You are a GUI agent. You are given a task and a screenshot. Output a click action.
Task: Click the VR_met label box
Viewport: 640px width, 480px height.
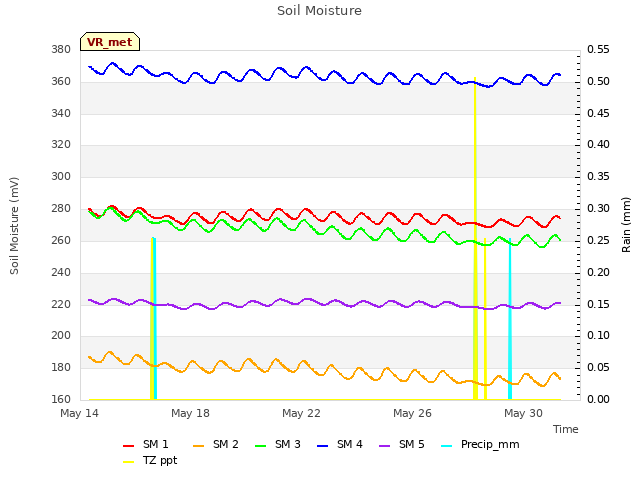click(x=110, y=42)
